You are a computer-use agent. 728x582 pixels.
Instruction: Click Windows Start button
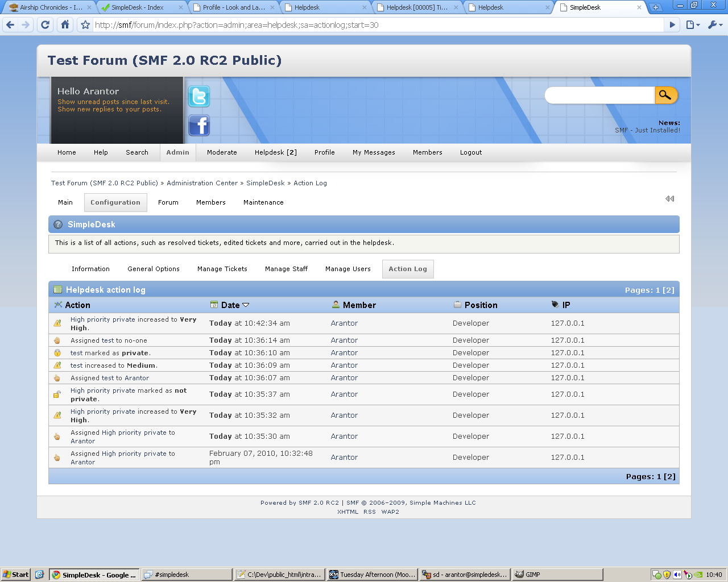point(15,575)
